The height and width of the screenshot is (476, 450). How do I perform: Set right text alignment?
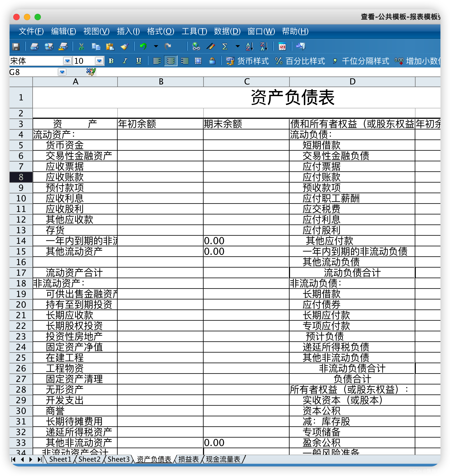tap(184, 61)
